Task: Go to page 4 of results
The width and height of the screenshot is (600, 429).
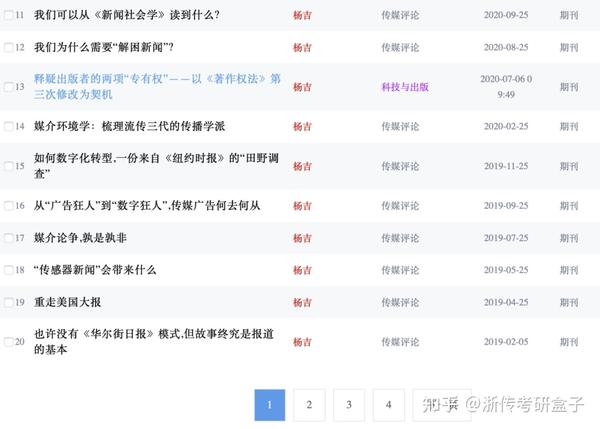Action: 389,405
